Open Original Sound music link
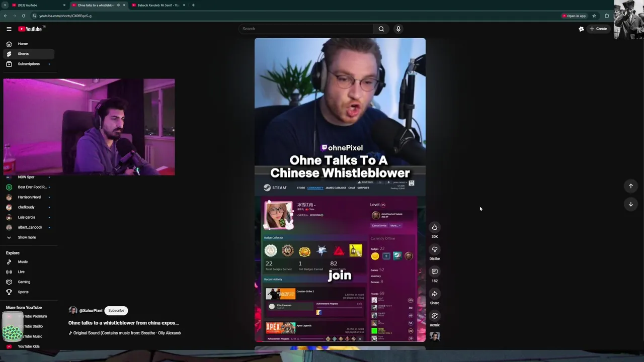644x362 pixels. tap(125, 333)
